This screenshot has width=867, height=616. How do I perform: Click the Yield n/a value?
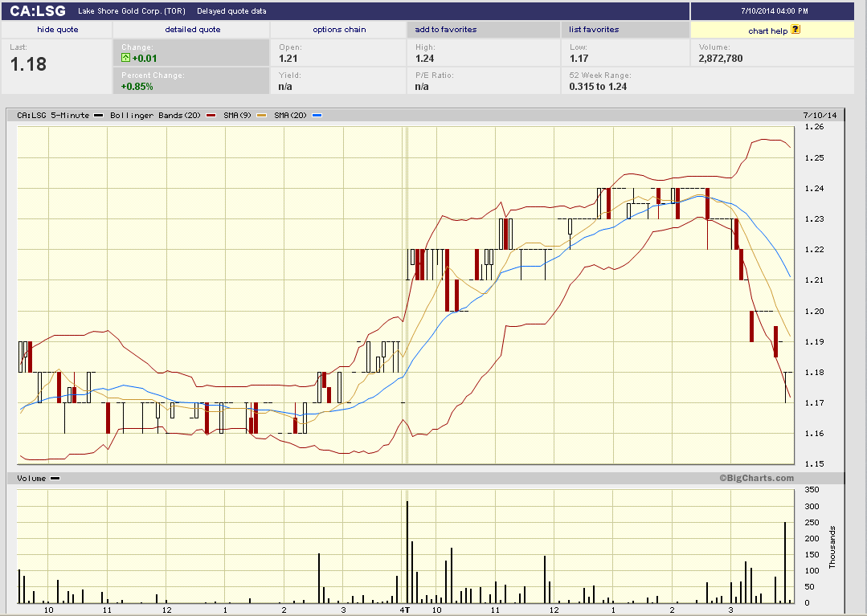285,86
